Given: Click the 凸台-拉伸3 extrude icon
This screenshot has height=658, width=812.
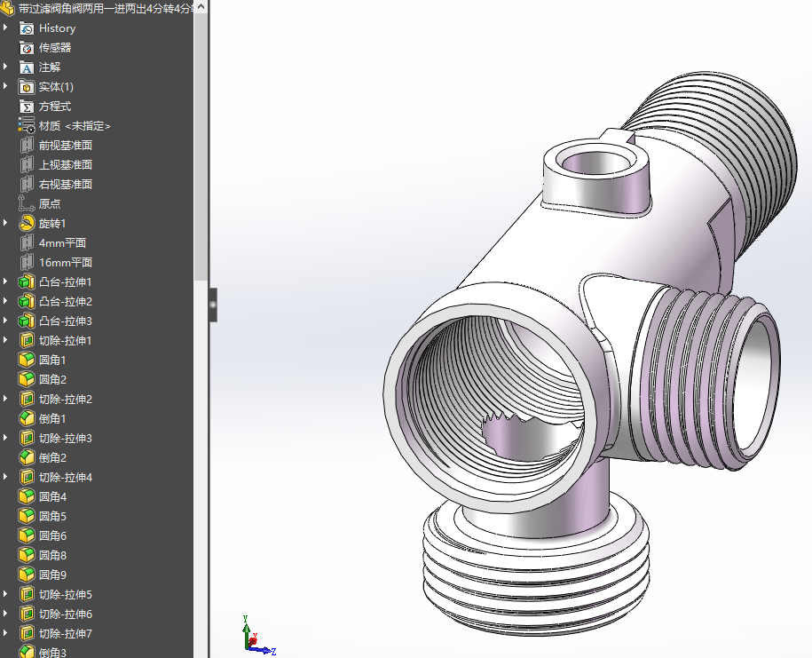Looking at the screenshot, I should click(x=27, y=321).
